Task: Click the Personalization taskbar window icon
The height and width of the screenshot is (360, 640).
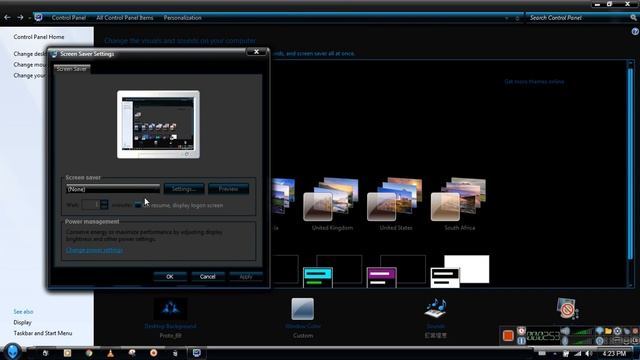Action: 197,353
